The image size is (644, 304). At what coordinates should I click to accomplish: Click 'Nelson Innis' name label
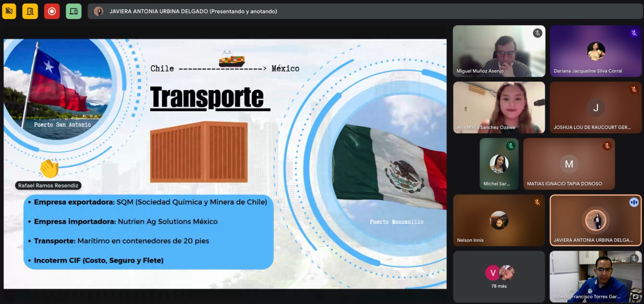(x=470, y=240)
